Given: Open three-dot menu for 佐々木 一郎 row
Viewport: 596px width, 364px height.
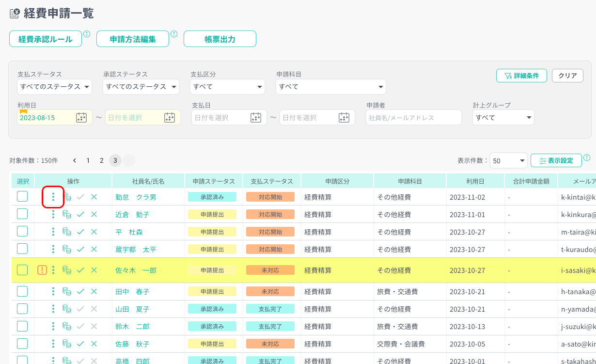Looking at the screenshot, I should [x=53, y=270].
